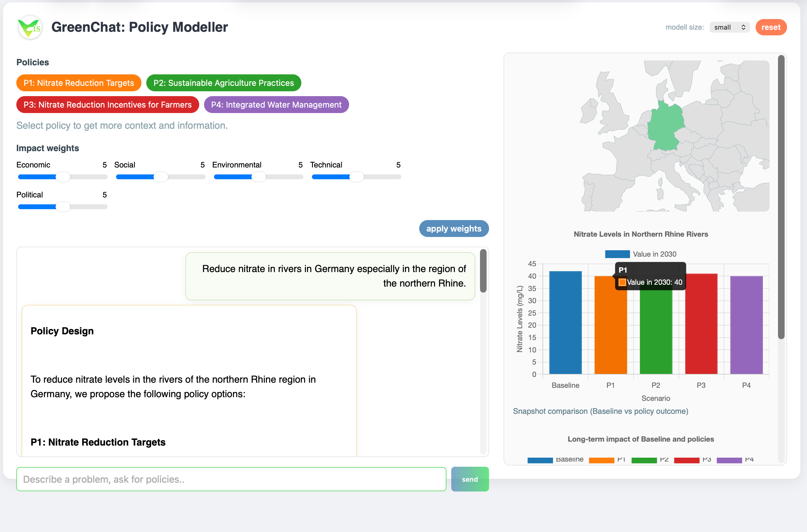Viewport: 807px width, 532px height.
Task: Open the model size dropdown
Action: coord(729,27)
